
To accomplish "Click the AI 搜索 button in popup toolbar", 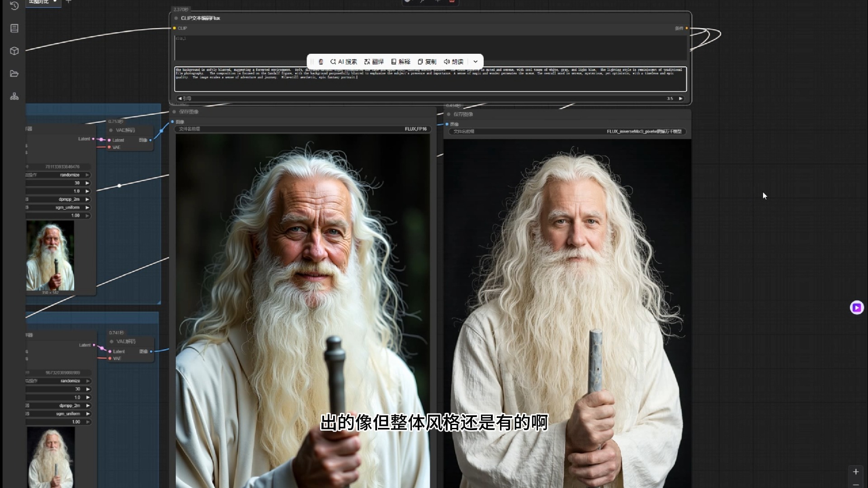I will click(344, 61).
